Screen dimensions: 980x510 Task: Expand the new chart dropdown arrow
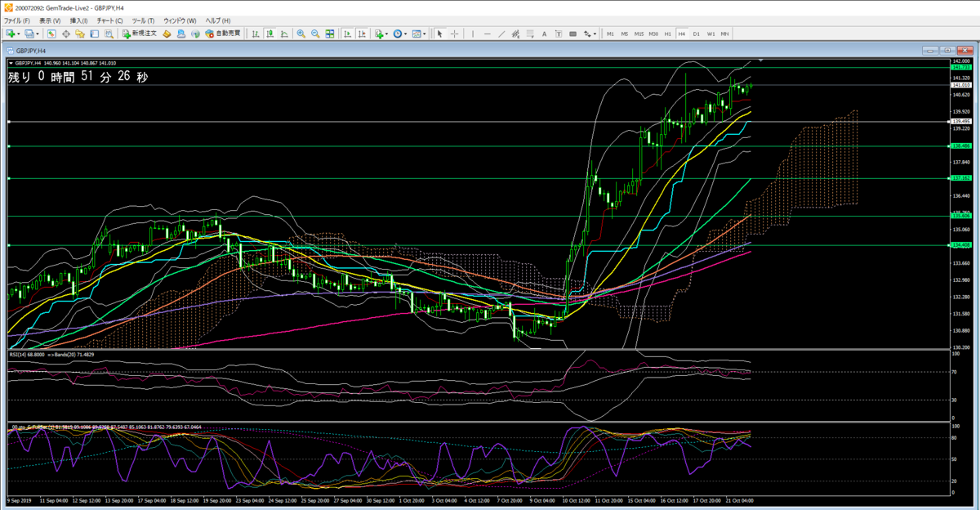20,34
